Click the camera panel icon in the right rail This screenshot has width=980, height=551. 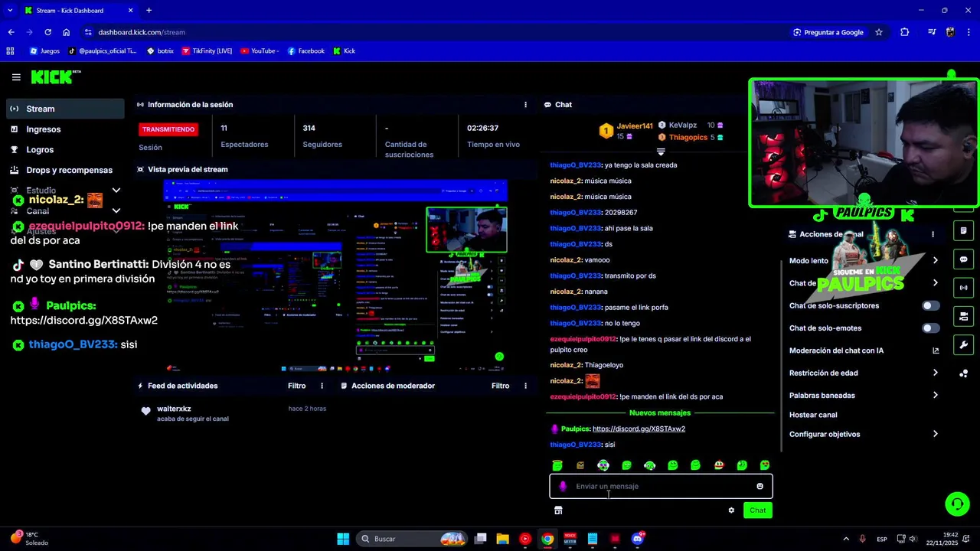point(963,316)
